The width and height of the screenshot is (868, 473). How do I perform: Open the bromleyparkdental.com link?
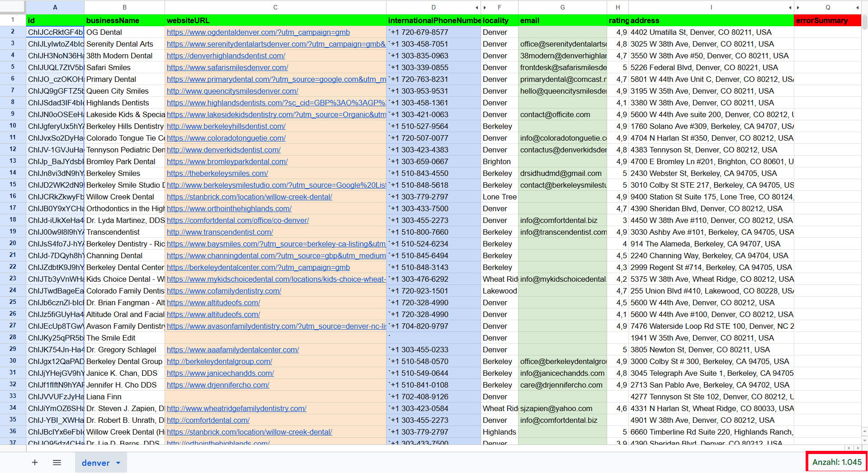[227, 161]
